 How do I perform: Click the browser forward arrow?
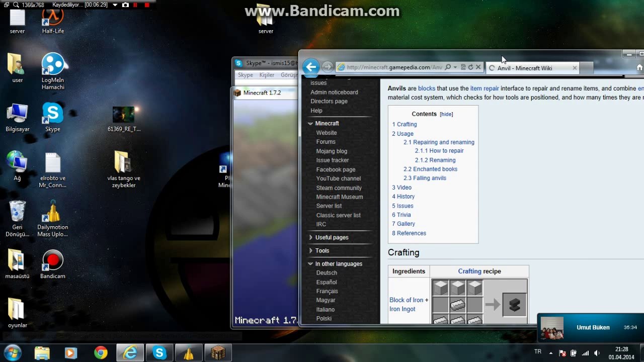[327, 67]
